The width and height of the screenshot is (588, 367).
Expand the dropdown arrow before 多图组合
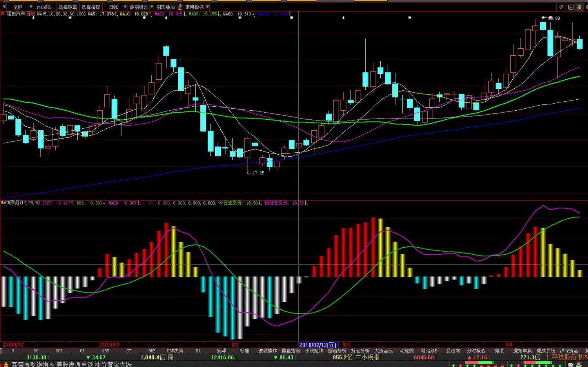point(125,7)
